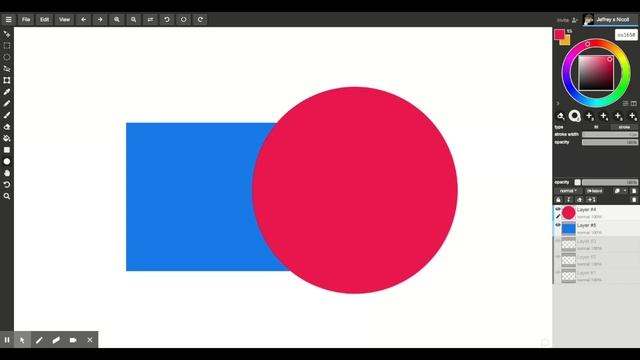Reset view rotation circle icon

[183, 20]
